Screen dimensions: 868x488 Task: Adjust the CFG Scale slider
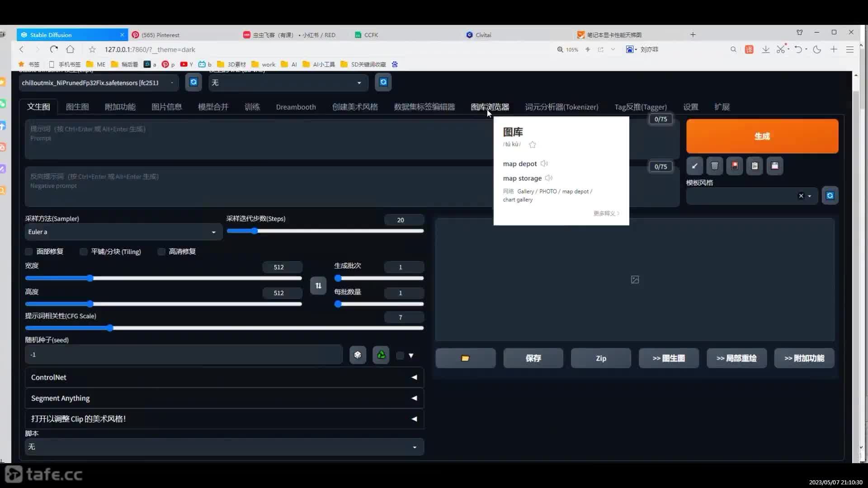click(x=224, y=328)
